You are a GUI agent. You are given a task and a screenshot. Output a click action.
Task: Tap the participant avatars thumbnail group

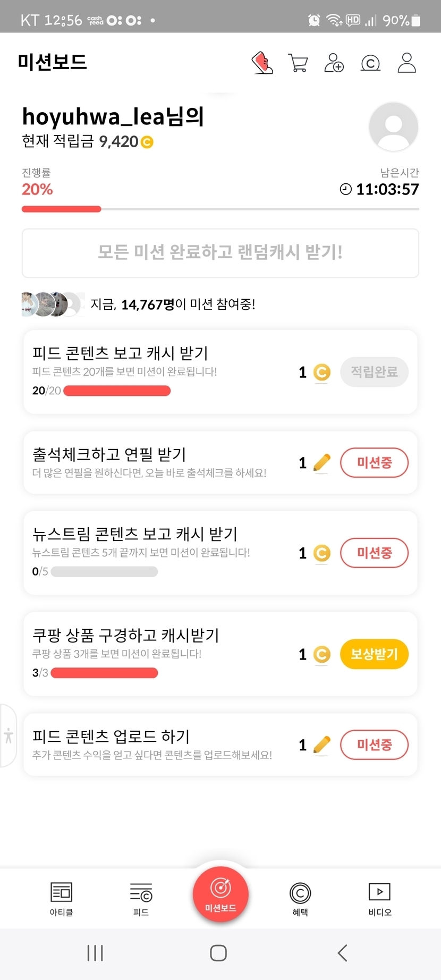52,304
